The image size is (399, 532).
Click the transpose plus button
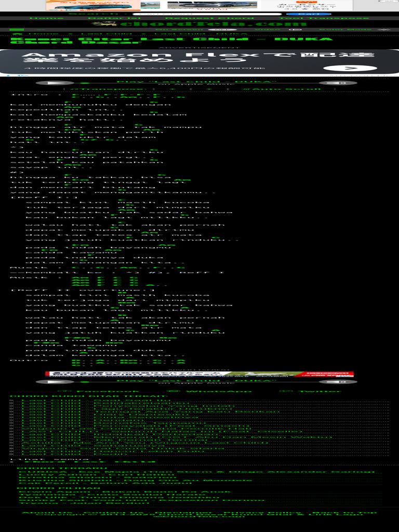coord(209,89)
